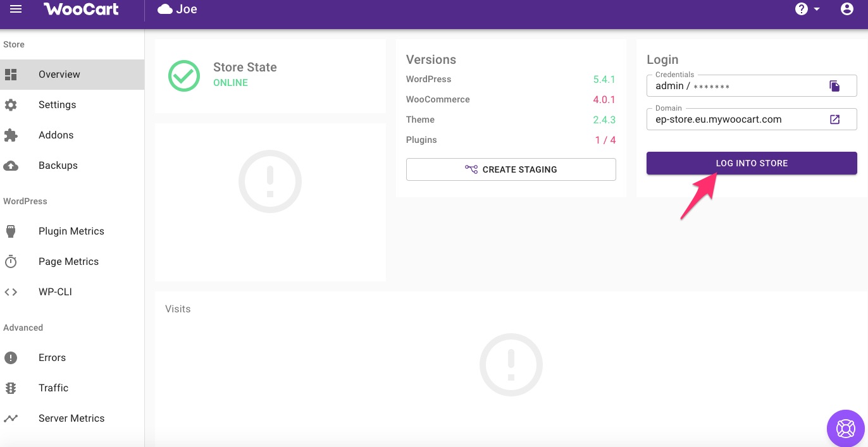Open the WP-CLI code icon
Image resolution: width=868 pixels, height=447 pixels.
[11, 292]
